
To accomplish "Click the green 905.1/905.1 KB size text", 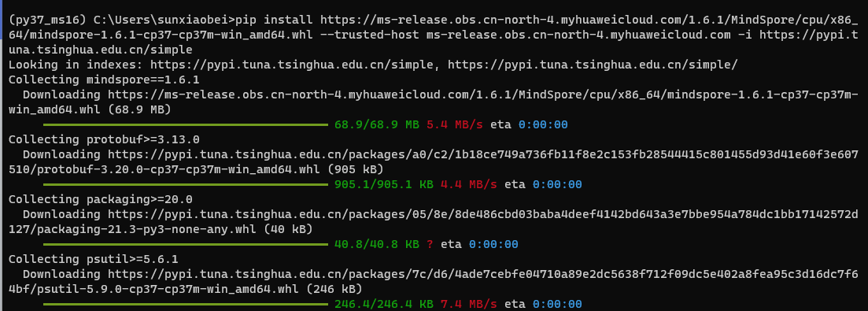I will (384, 184).
